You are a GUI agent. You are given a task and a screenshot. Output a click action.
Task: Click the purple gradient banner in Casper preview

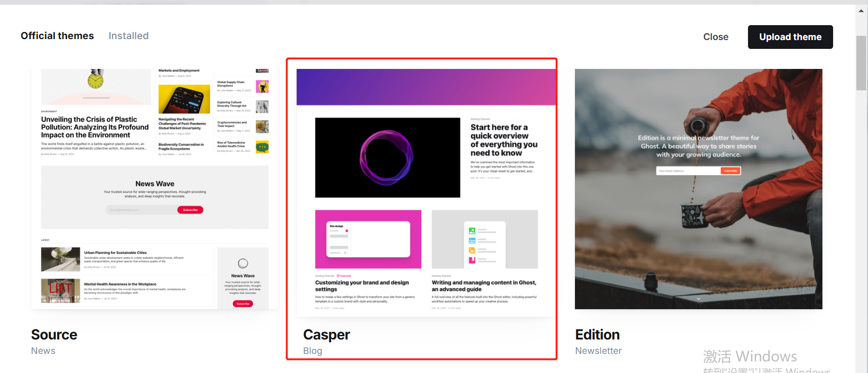tap(426, 87)
